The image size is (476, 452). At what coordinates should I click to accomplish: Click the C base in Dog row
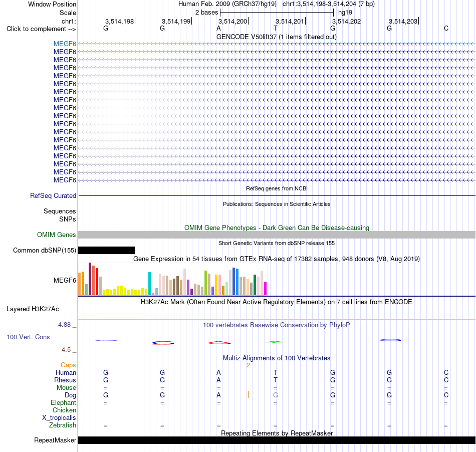446,395
